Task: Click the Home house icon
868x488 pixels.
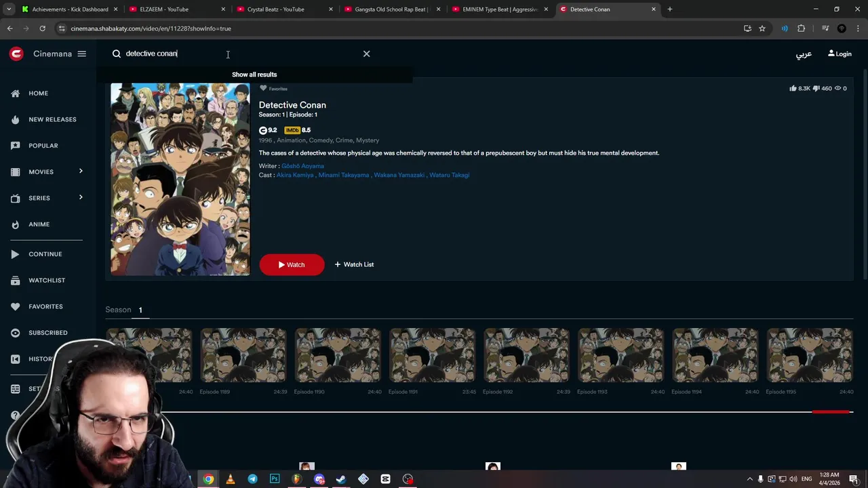Action: [x=16, y=93]
